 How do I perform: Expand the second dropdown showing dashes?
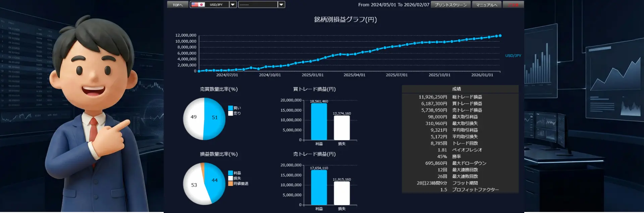pyautogui.click(x=281, y=5)
